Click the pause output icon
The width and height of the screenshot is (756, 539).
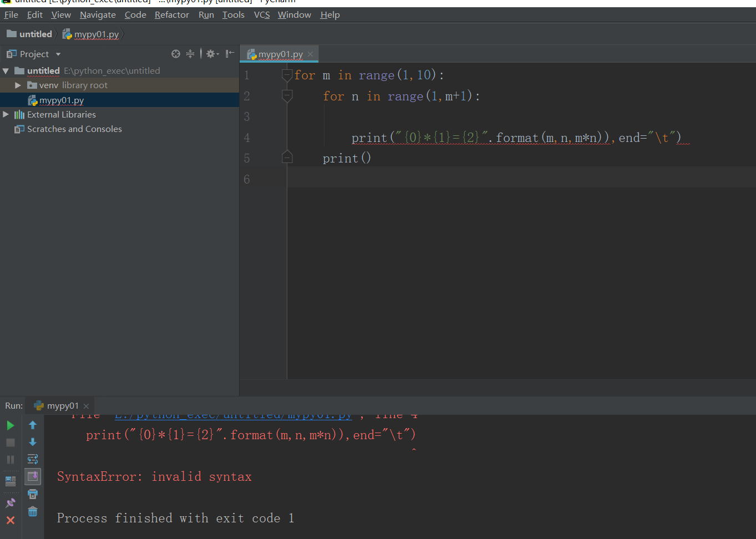[x=11, y=460]
